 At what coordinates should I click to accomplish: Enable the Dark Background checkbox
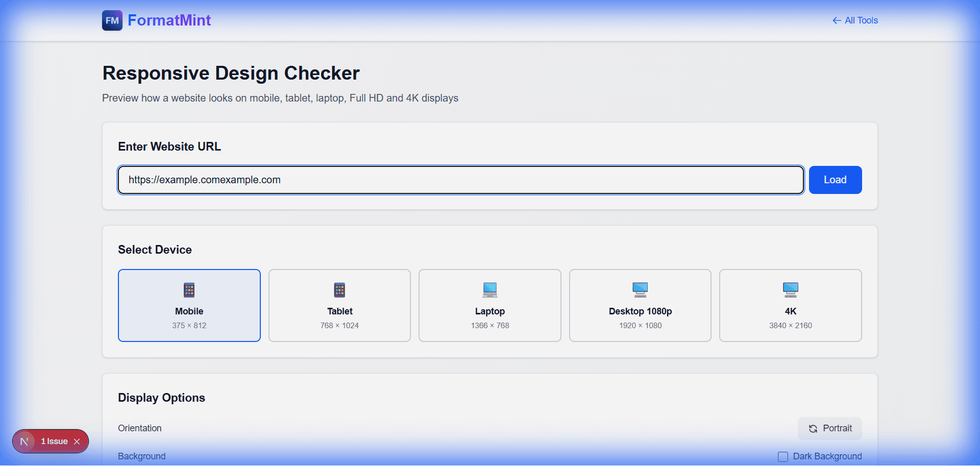tap(782, 456)
